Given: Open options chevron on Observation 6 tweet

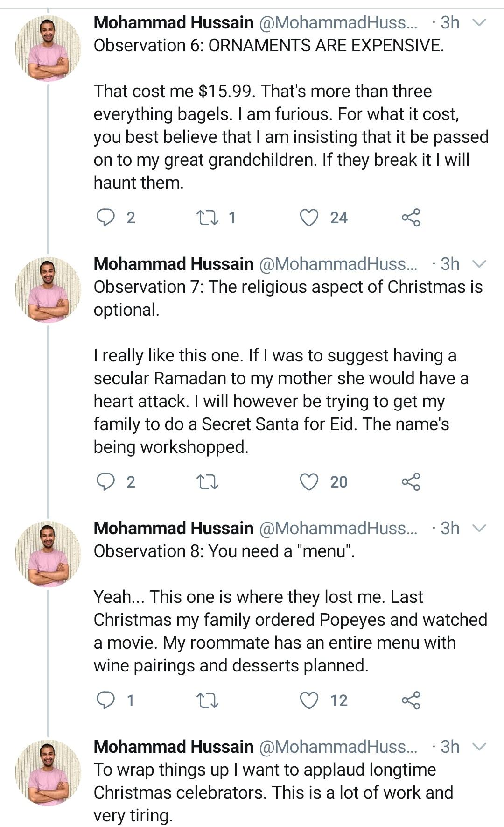Looking at the screenshot, I should tap(479, 22).
